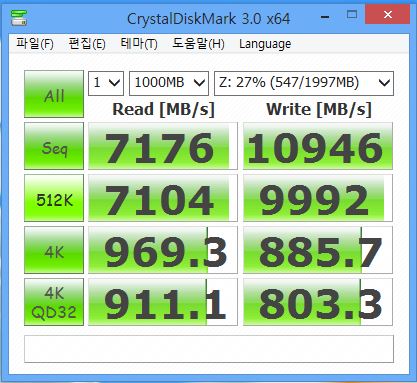417x383 pixels.
Task: Launch the 4K QD32 test
Action: click(54, 302)
